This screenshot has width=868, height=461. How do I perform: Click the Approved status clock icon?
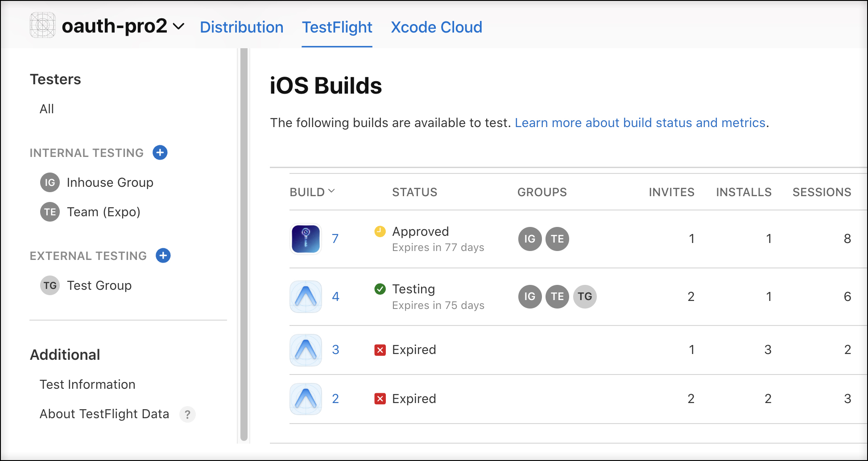click(x=380, y=231)
